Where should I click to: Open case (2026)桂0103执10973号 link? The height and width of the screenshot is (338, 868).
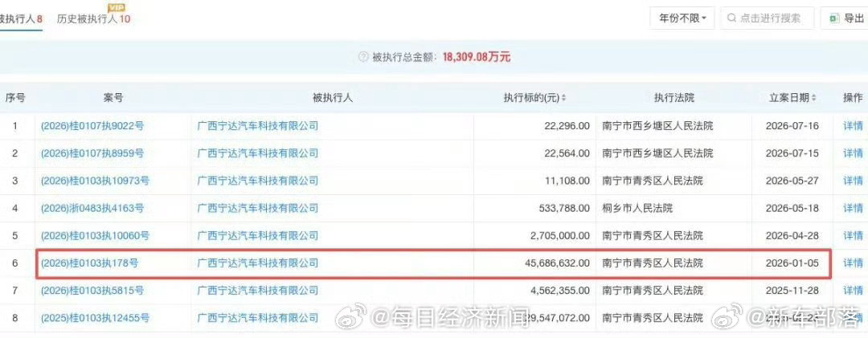coord(95,181)
